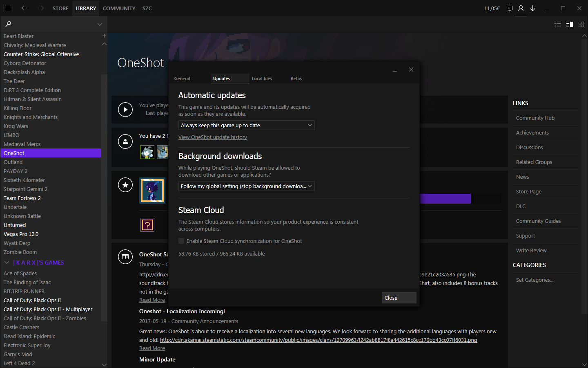Open the friends profile icon
Image resolution: width=588 pixels, height=368 pixels.
tap(521, 8)
